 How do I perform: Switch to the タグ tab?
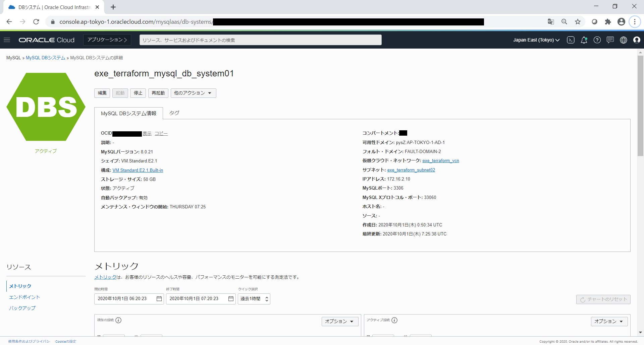174,113
